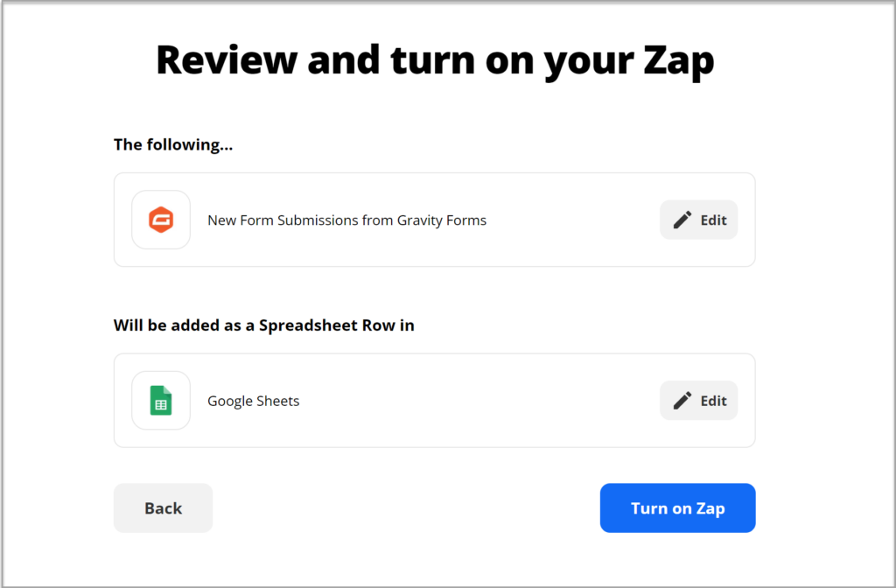Edit the Gravity Forms trigger step
Viewport: 896px width, 588px height.
[698, 220]
